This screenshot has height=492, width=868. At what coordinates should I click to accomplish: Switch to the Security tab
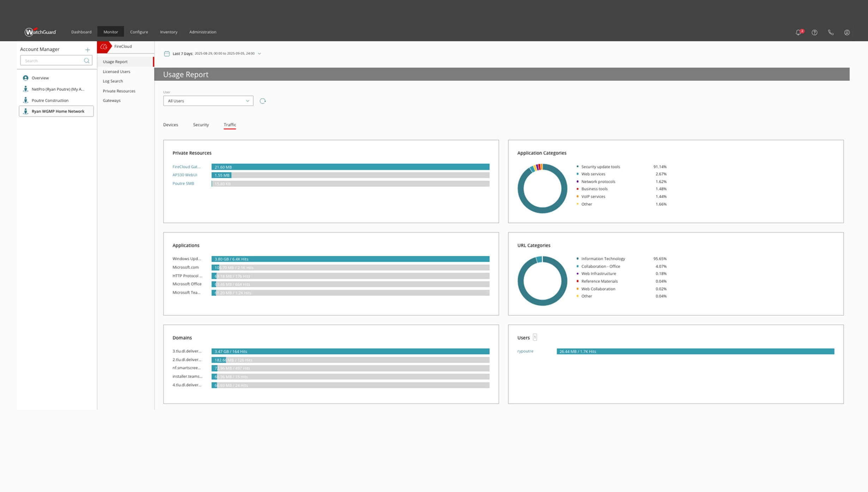(201, 125)
